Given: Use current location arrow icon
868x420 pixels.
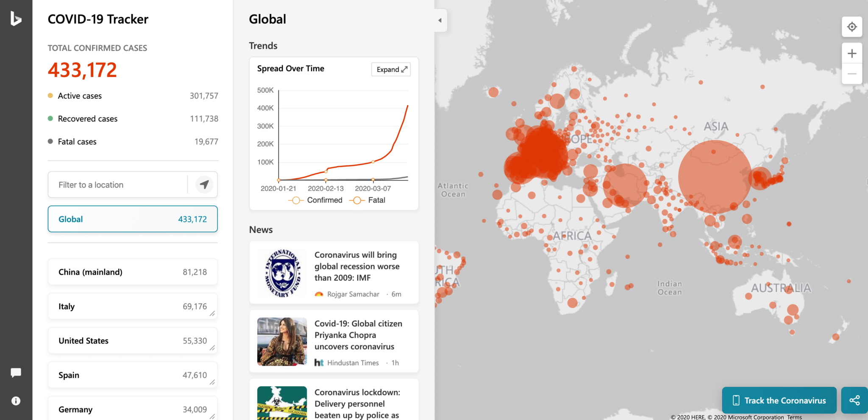Looking at the screenshot, I should click(204, 185).
